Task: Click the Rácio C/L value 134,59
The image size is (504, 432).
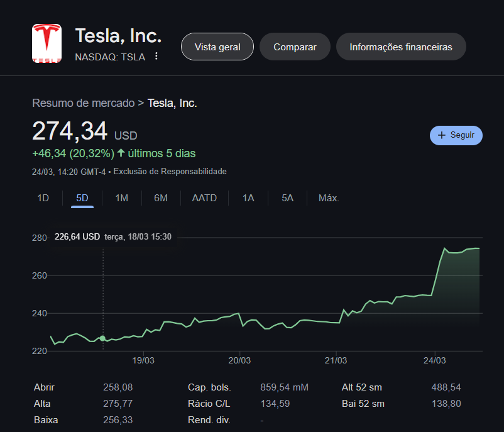Action: tap(275, 404)
